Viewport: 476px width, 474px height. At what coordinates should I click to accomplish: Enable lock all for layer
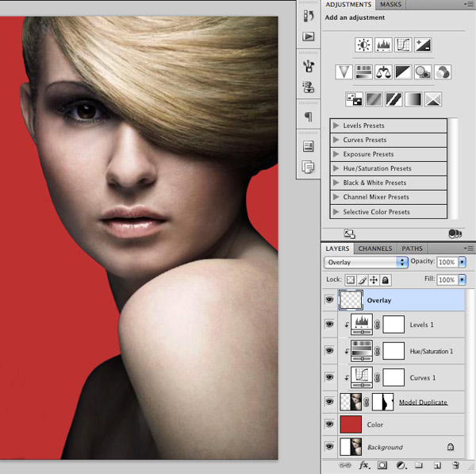[386, 280]
